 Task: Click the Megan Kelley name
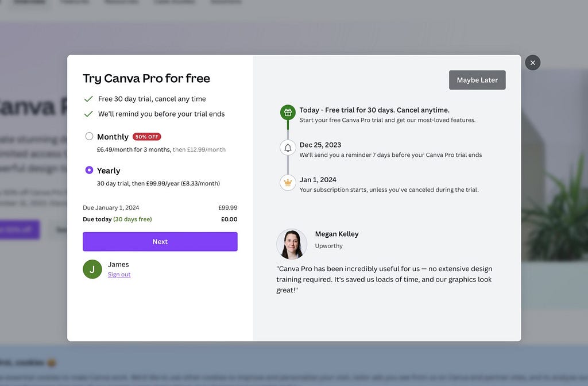click(x=336, y=234)
